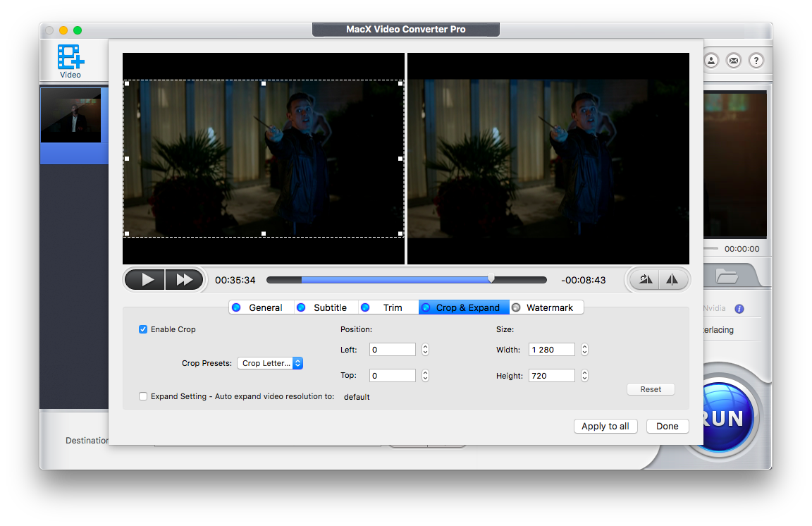Uncheck the Enable Crop checkbox

coord(143,329)
